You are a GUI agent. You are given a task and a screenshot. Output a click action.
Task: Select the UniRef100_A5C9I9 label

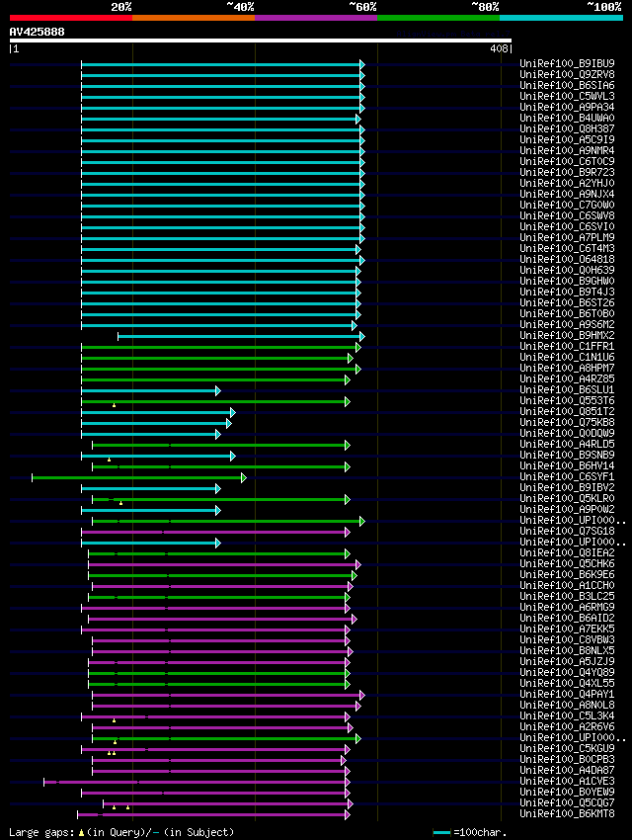click(567, 139)
